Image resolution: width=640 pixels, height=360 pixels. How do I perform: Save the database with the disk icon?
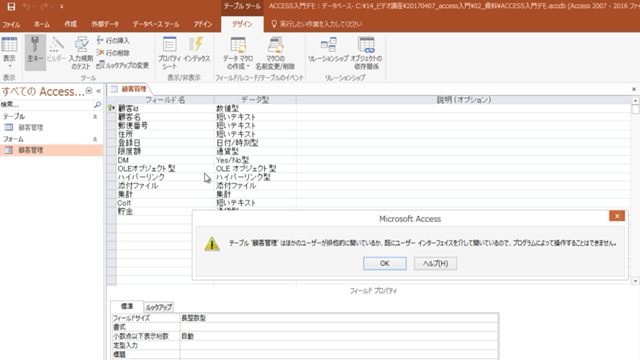pyautogui.click(x=11, y=7)
